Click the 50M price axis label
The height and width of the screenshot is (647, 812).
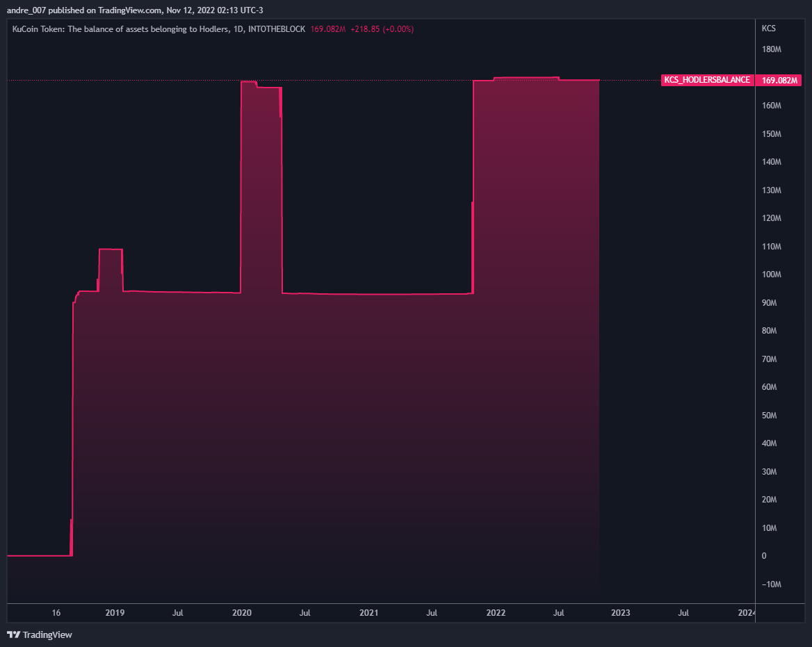769,416
